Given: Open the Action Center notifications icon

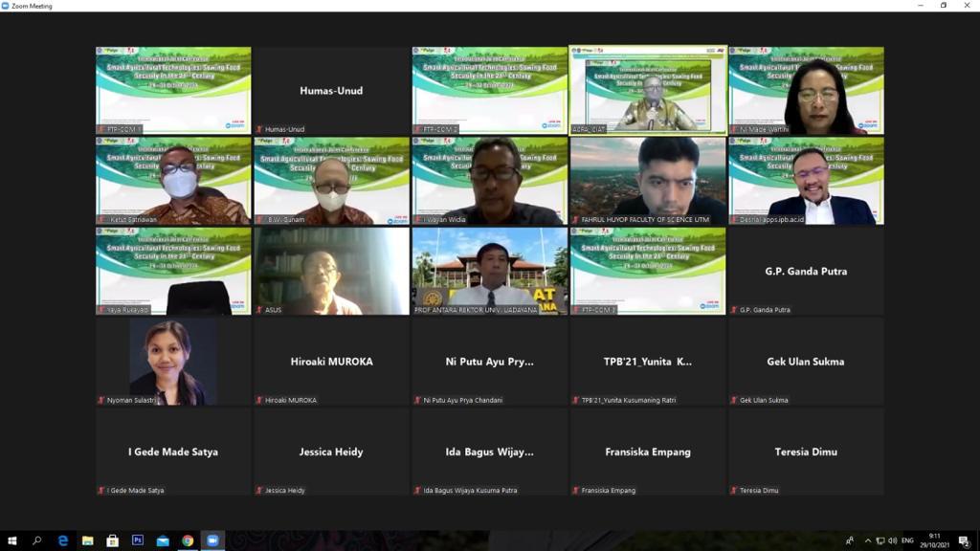Looking at the screenshot, I should pos(965,540).
